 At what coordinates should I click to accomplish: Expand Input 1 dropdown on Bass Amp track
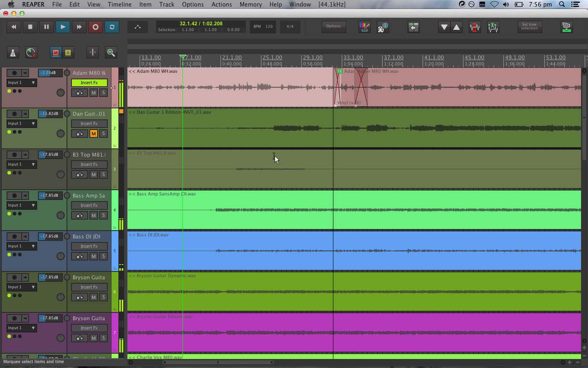click(x=22, y=205)
